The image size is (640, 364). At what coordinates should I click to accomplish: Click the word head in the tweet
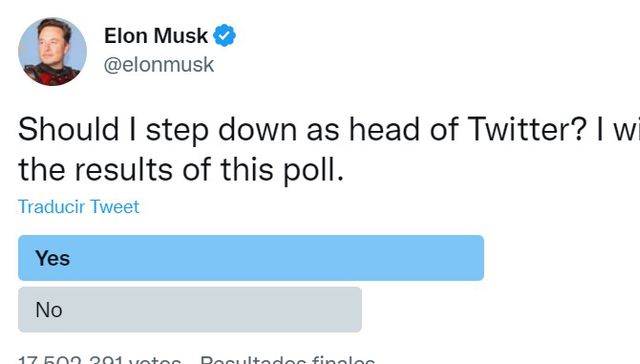pos(384,129)
